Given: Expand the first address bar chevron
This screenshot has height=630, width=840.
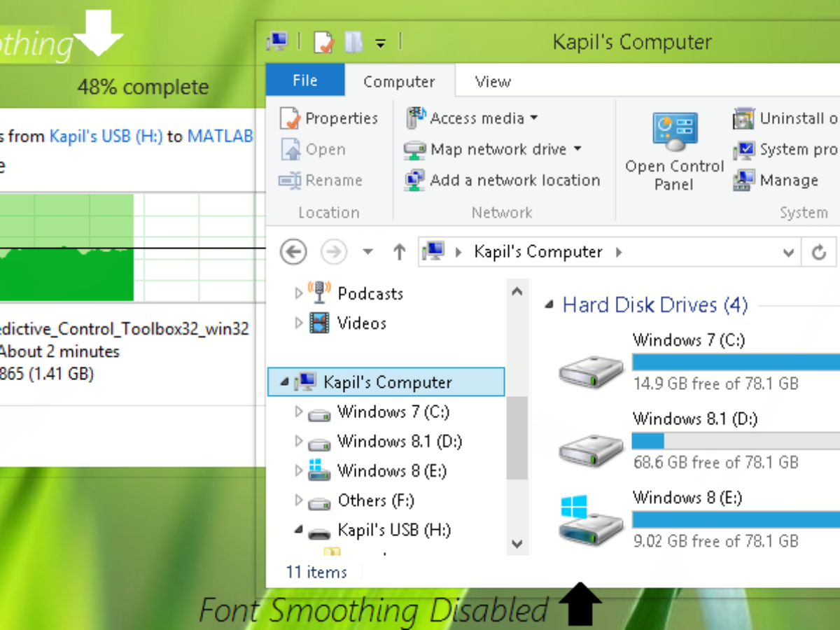Looking at the screenshot, I should 459,252.
